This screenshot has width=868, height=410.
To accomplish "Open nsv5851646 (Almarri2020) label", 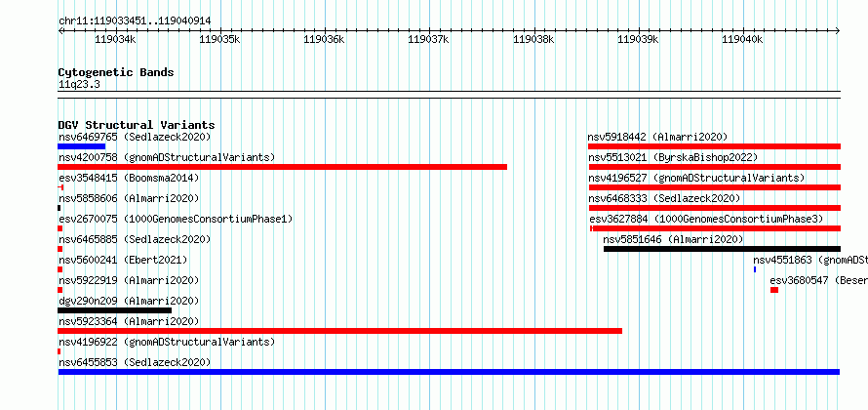I will click(x=673, y=239).
